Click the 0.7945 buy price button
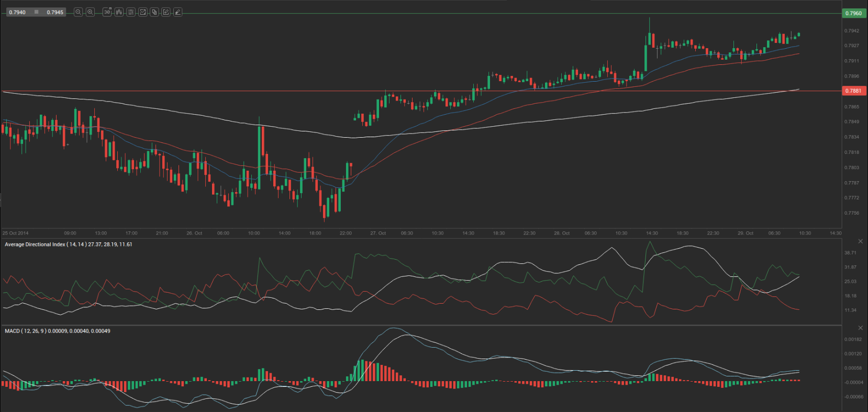Image resolution: width=868 pixels, height=412 pixels. click(x=55, y=12)
